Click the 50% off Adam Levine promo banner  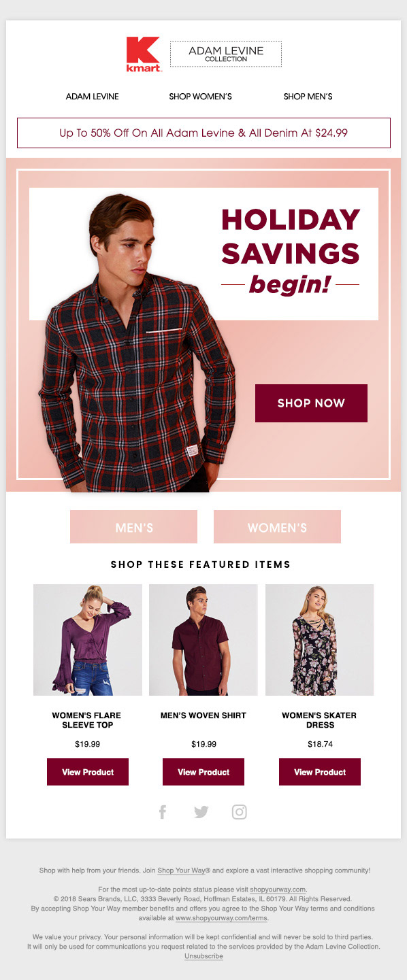point(203,133)
